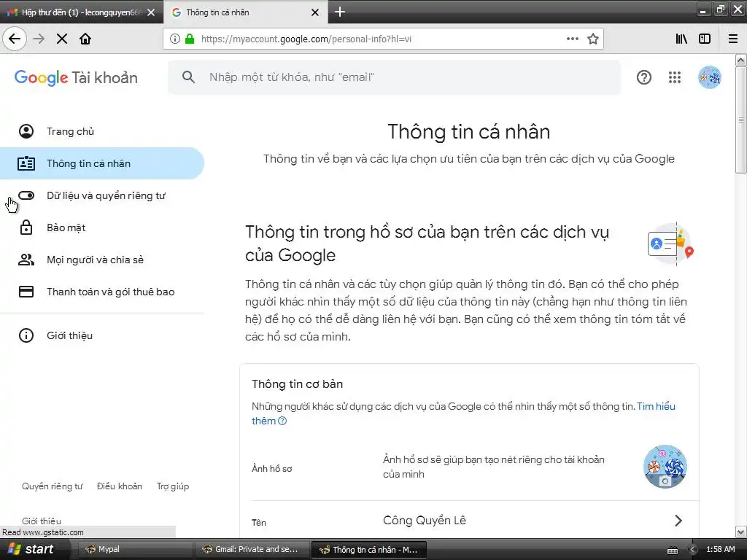Change the Ảnh hồ sơ profile picture

(665, 467)
